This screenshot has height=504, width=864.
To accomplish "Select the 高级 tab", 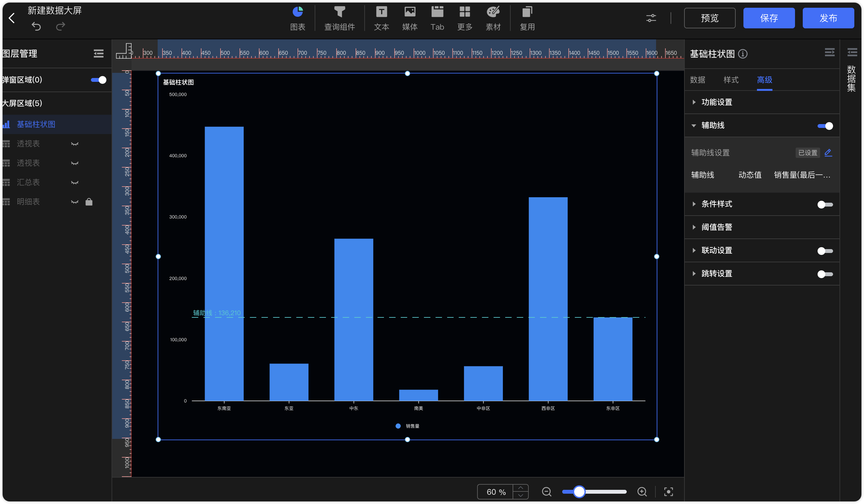I will point(764,80).
